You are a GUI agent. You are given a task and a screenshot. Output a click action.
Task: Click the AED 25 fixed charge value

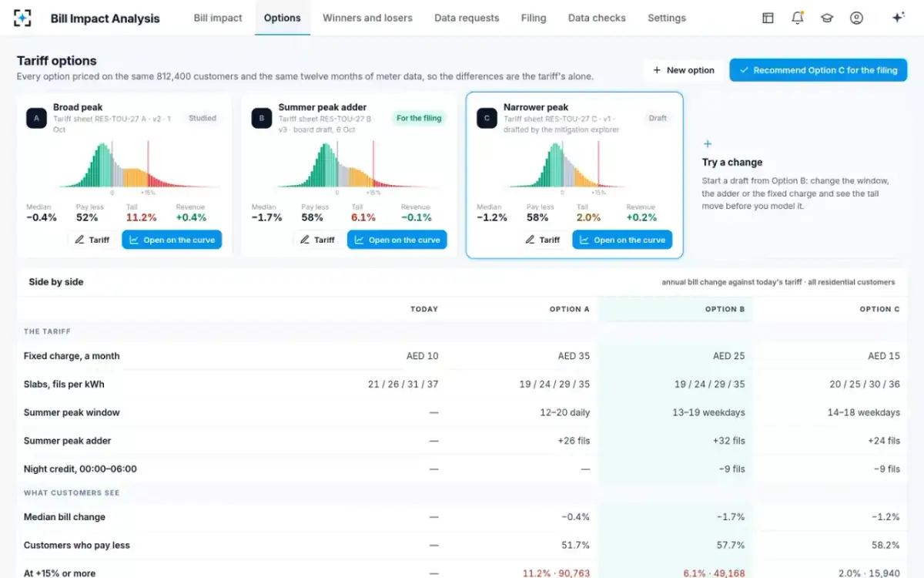tap(728, 356)
